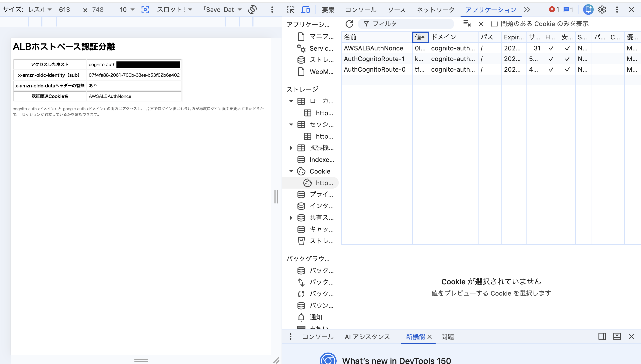The height and width of the screenshot is (364, 641).
Task: Collapse the Local storage tree node
Action: click(x=291, y=101)
